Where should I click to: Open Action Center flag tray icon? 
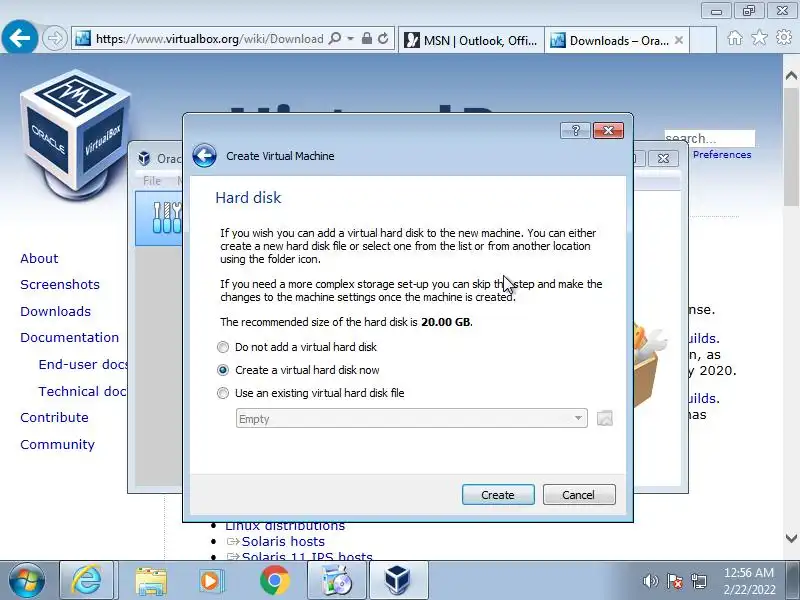coord(674,581)
